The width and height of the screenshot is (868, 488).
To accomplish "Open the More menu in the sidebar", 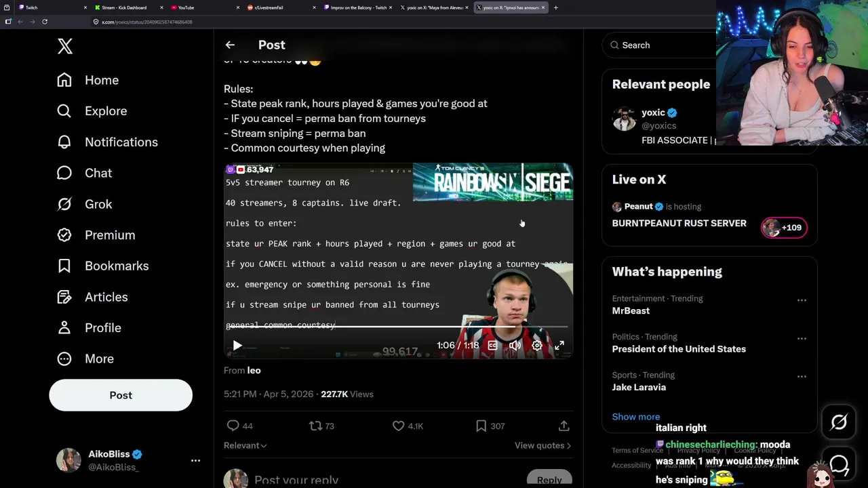I will (85, 359).
